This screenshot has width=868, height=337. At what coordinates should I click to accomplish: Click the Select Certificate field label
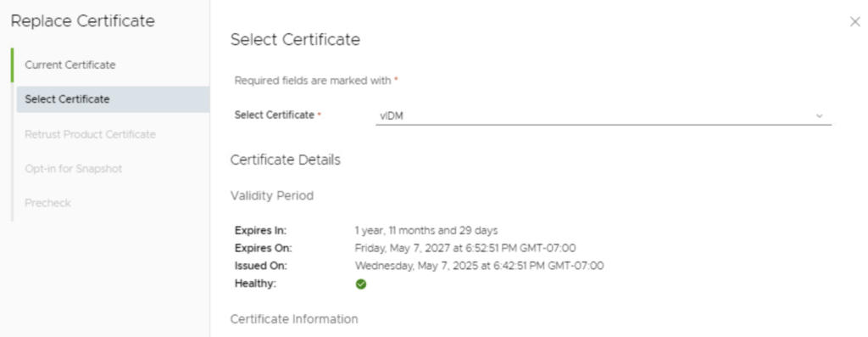277,115
